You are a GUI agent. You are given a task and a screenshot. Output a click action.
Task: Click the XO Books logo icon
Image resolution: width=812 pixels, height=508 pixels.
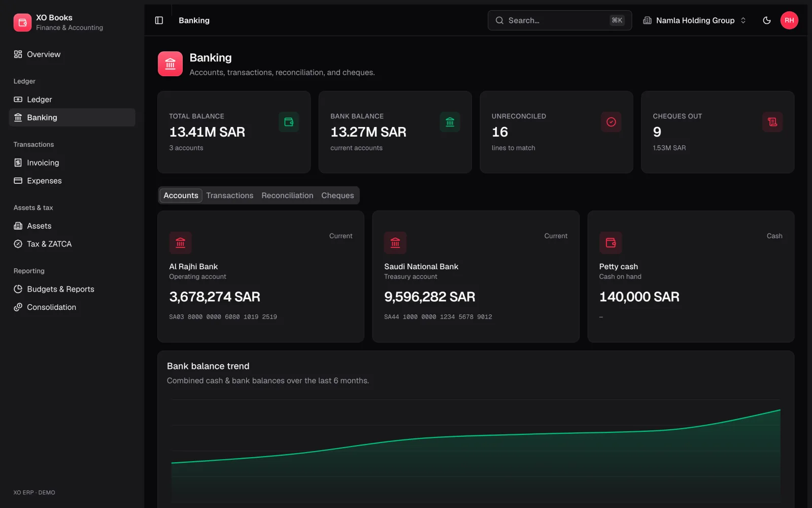(x=22, y=22)
